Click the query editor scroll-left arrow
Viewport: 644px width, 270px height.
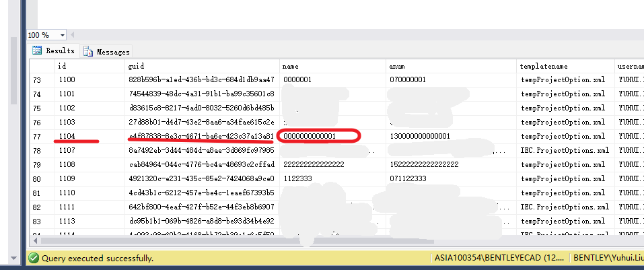(72, 35)
